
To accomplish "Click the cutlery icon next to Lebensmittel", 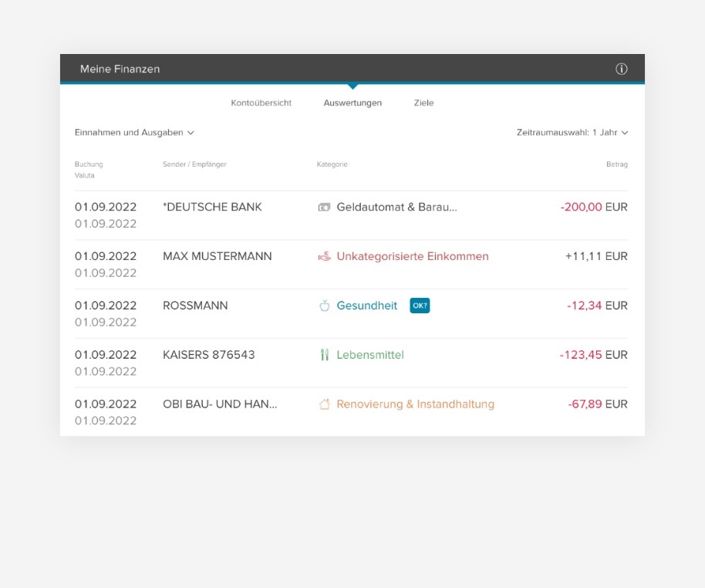I will 325,355.
